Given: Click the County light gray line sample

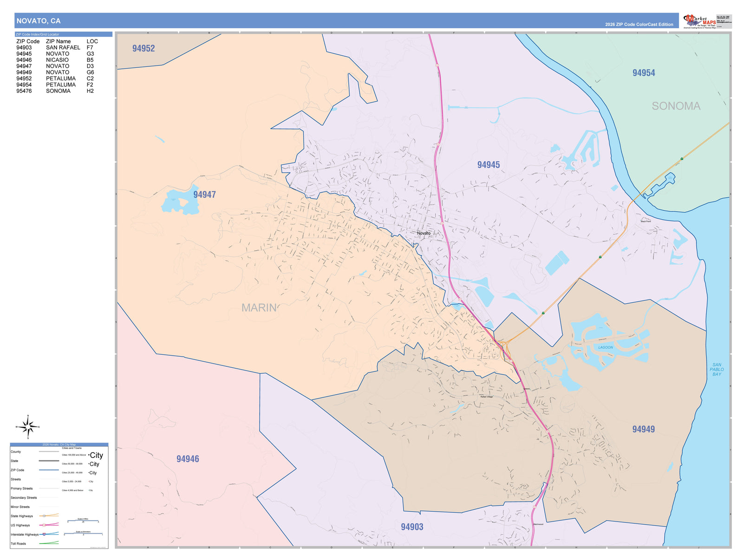Looking at the screenshot, I should 49,451.
